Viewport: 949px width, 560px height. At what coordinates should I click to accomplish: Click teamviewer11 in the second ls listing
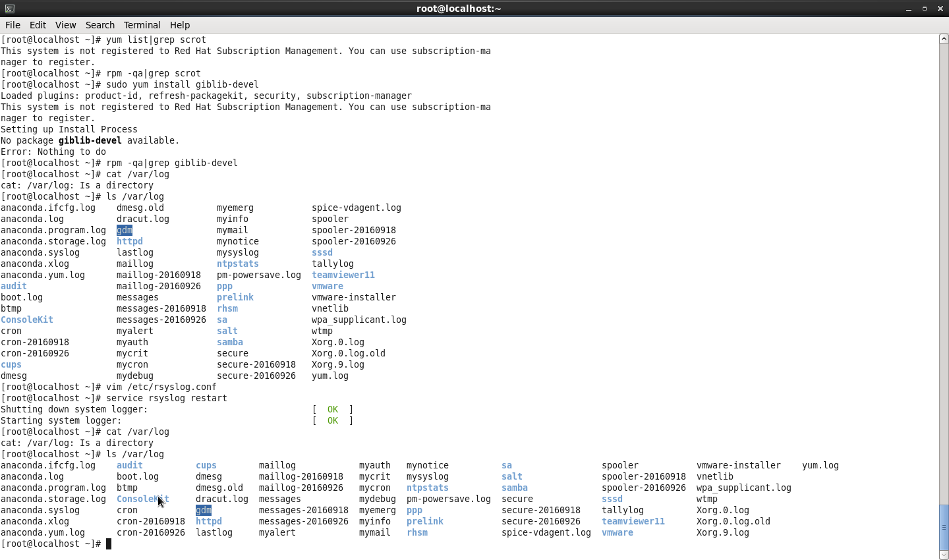(x=633, y=521)
